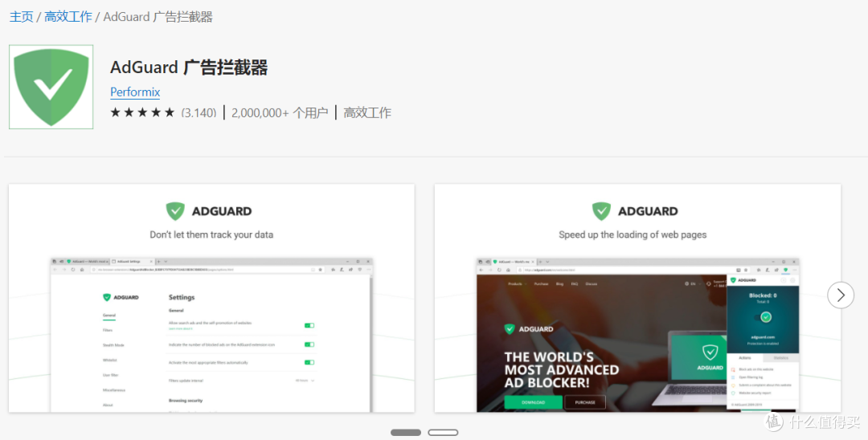Switch to the Statistics tab in popup
Viewport: 868px width, 440px height.
coord(780,358)
